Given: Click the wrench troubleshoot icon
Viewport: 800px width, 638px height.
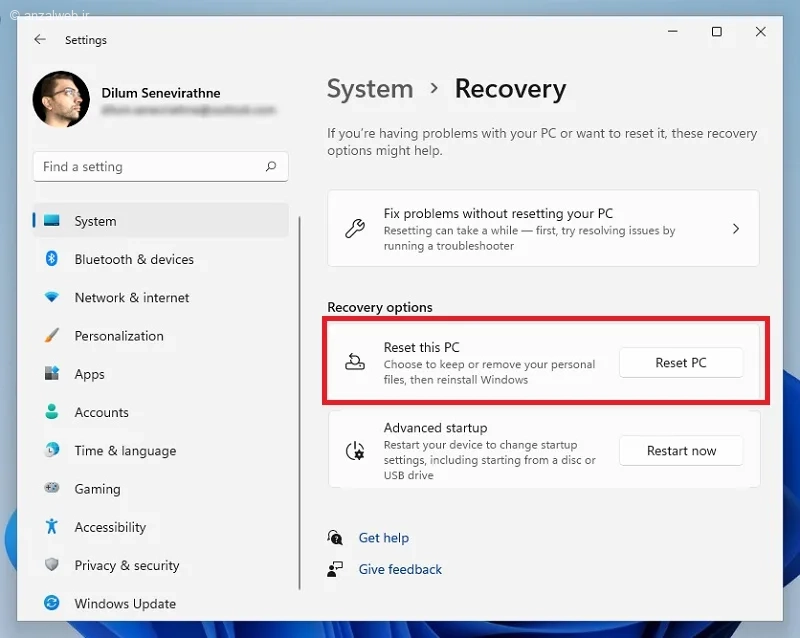Looking at the screenshot, I should [x=355, y=229].
